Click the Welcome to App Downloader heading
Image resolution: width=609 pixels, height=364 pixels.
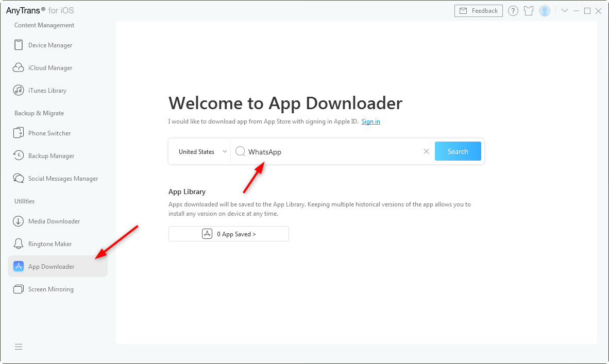click(285, 103)
